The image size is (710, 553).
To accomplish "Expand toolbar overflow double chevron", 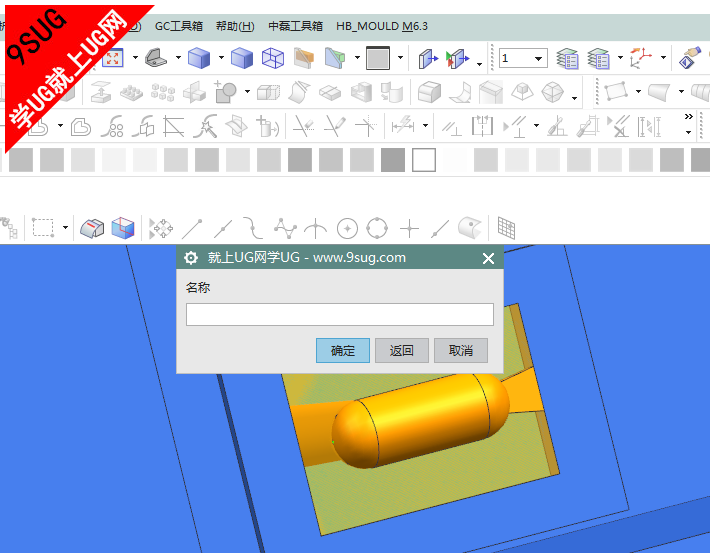I will coord(689,117).
